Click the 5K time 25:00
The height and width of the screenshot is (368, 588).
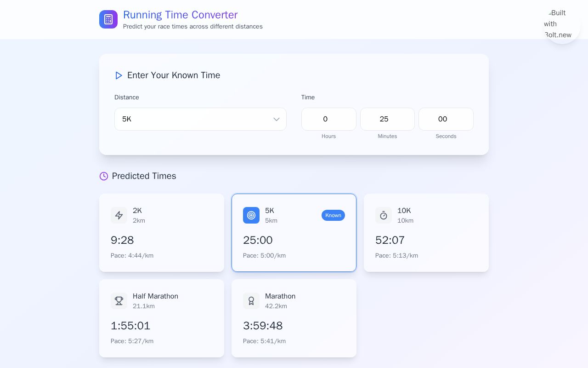pos(258,240)
